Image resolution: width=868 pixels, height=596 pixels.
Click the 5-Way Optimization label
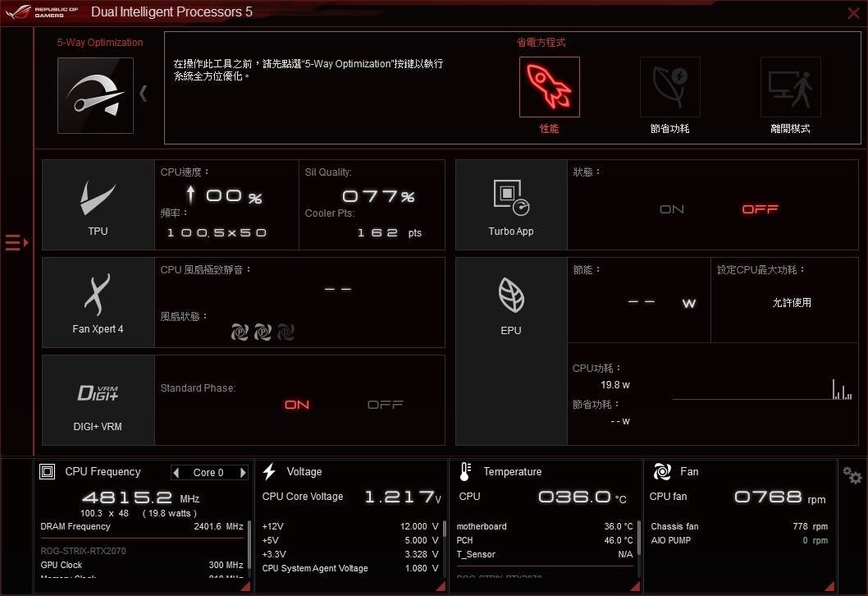click(x=99, y=43)
